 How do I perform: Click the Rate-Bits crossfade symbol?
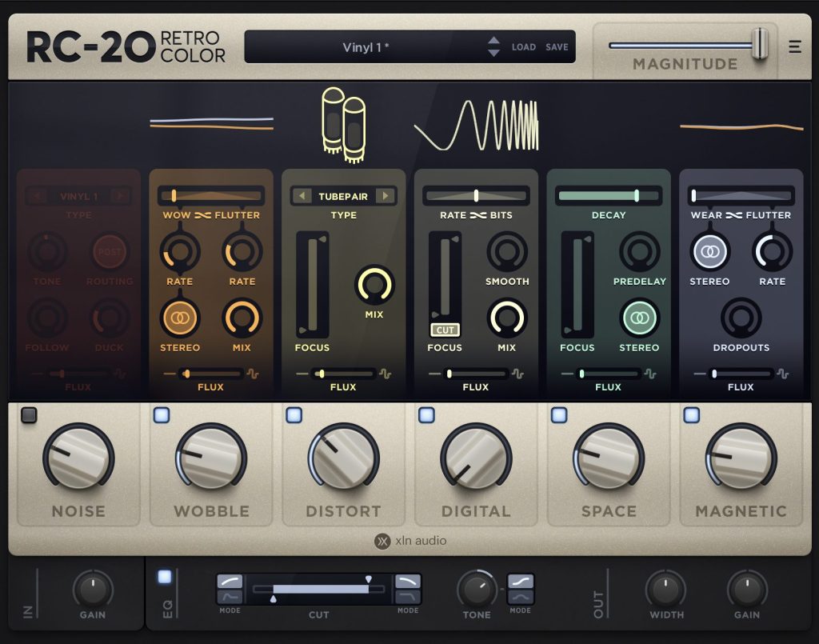point(478,215)
